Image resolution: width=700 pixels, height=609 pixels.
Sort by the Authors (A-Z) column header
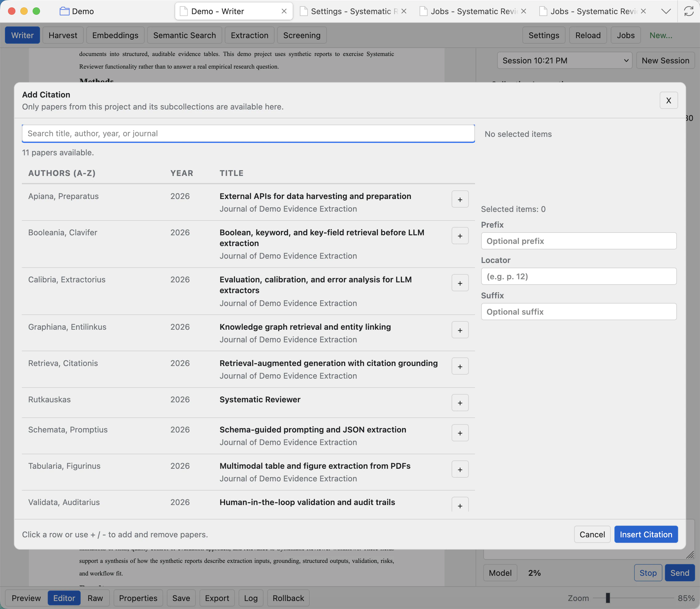point(62,173)
